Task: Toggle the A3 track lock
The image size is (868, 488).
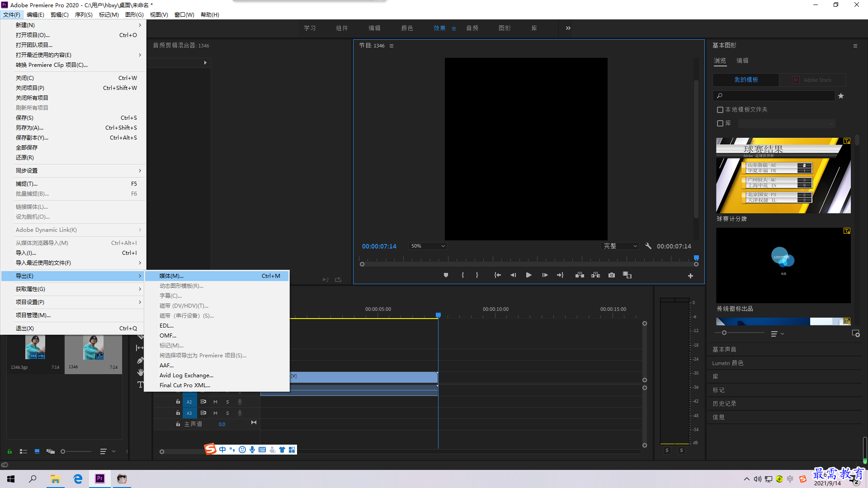Action: (x=178, y=413)
